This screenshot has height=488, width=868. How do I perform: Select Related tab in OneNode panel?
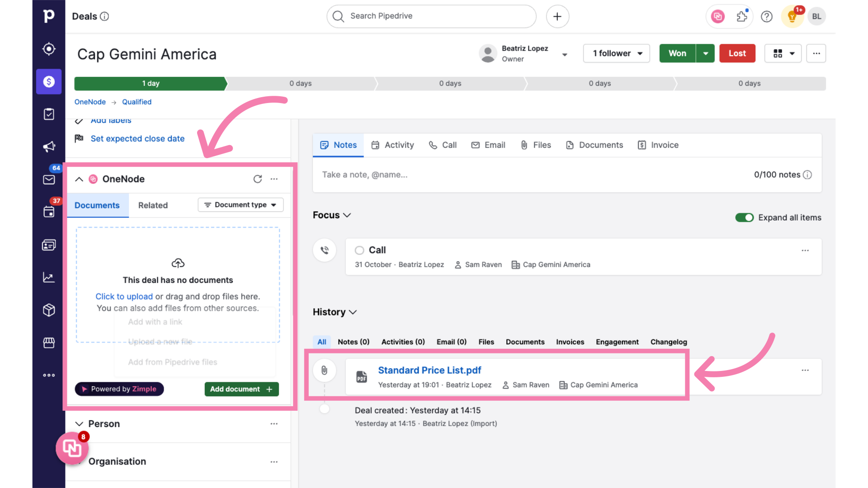coord(153,205)
